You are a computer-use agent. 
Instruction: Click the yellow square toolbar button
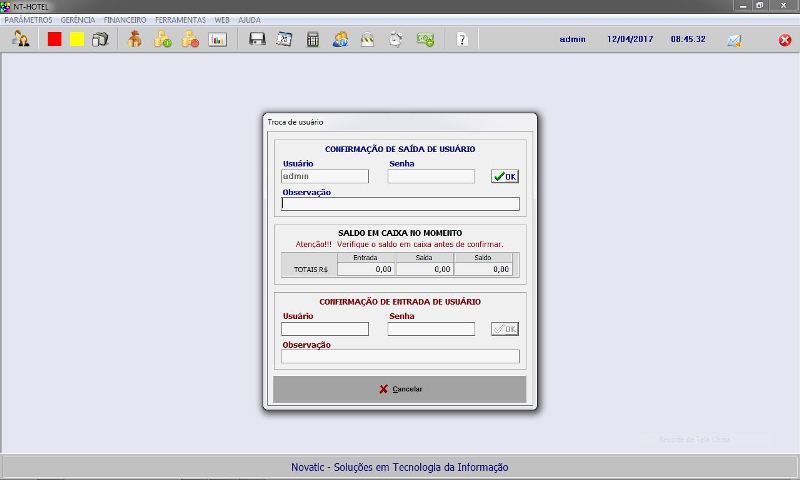[x=77, y=40]
